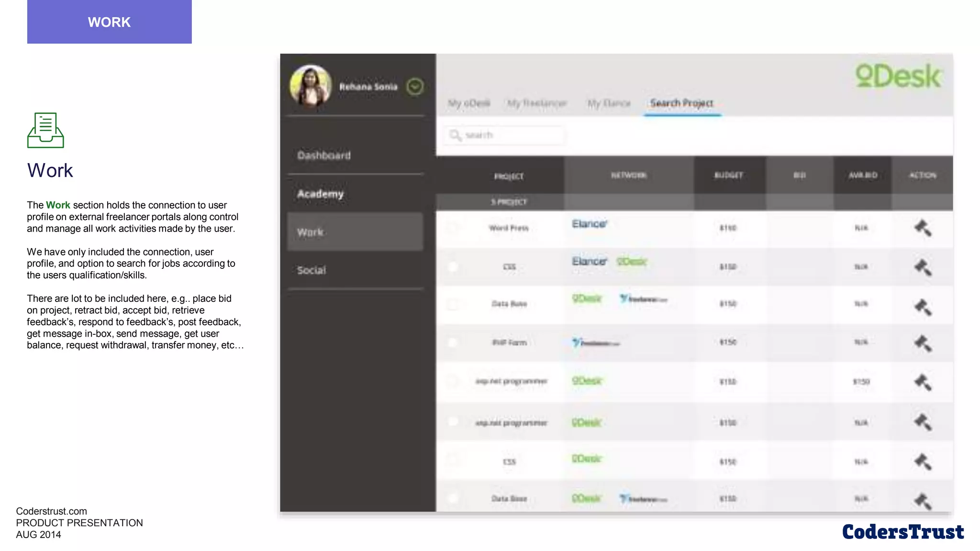Image resolution: width=980 pixels, height=551 pixels.
Task: Sort by the NETWORK column header
Action: click(629, 176)
